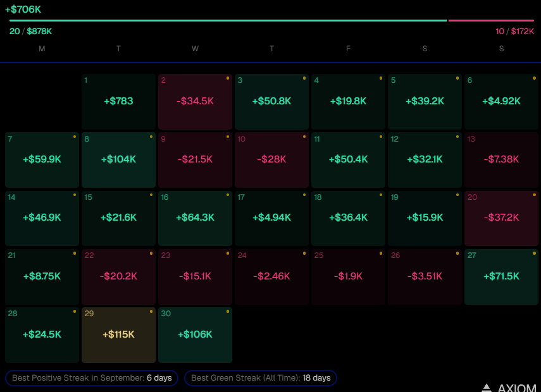Viewport: 541px width, 392px height.
Task: Select day 14 cell with +$46.9K
Action: (42, 218)
